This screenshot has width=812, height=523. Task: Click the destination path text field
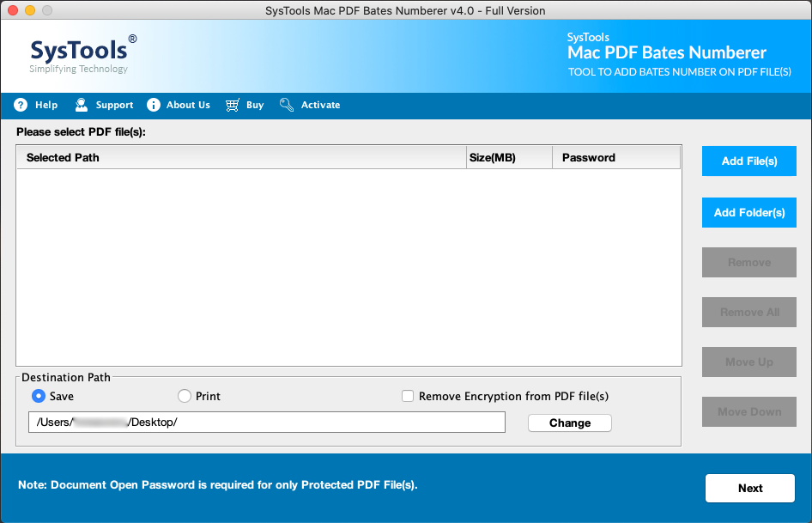[x=266, y=423]
